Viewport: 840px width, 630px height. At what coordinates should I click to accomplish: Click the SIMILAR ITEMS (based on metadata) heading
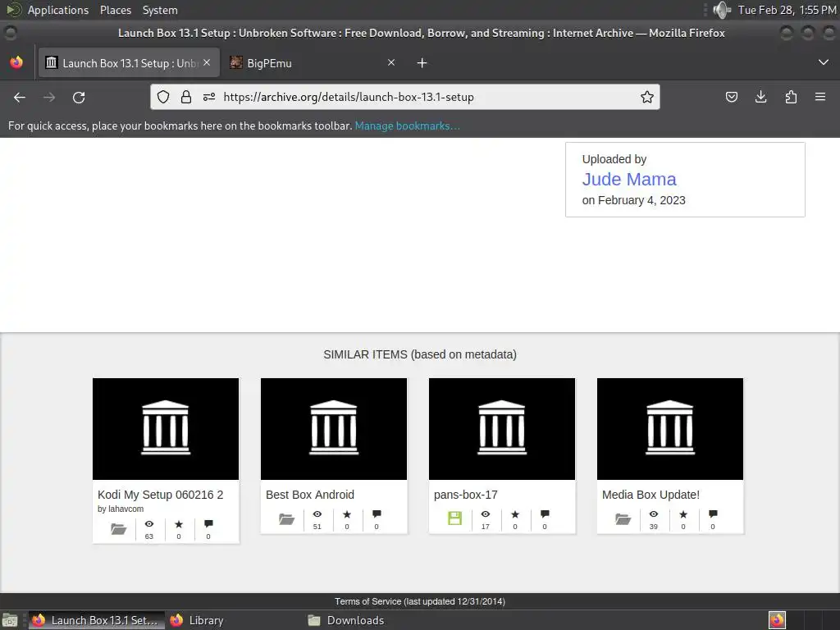(420, 354)
